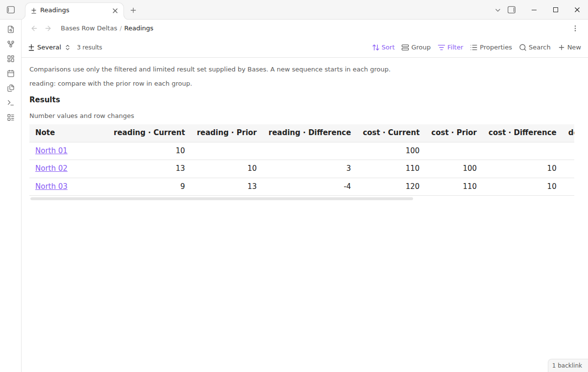The width and height of the screenshot is (588, 372).
Task: Open command palette terminal icon
Action: [11, 103]
